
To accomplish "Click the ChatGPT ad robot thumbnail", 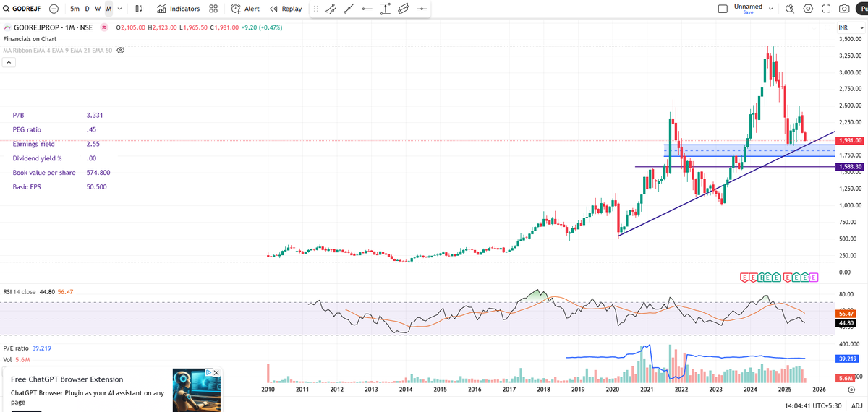I will click(x=197, y=390).
